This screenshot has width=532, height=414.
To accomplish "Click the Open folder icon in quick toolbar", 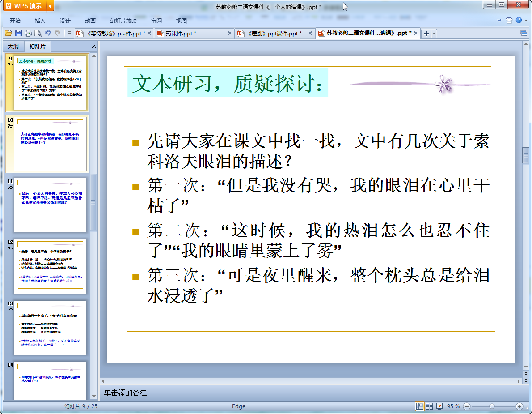I will pos(8,33).
